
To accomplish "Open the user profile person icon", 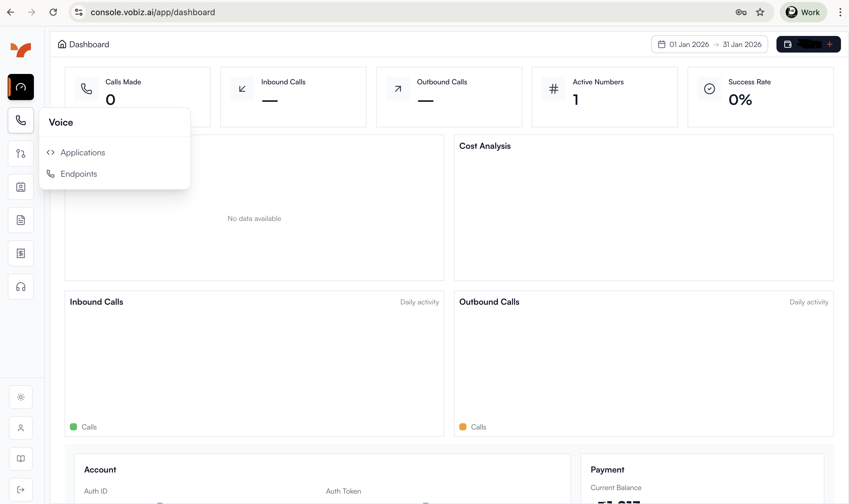I will point(21,428).
